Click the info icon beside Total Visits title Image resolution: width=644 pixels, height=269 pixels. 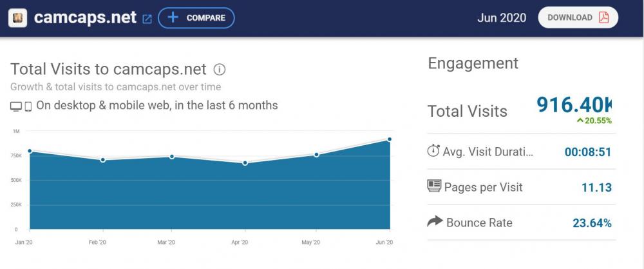pos(220,70)
